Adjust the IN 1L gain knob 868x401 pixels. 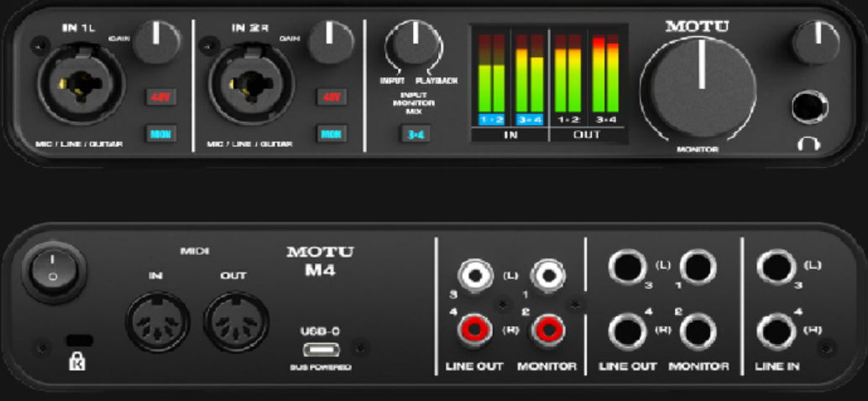coord(157,41)
